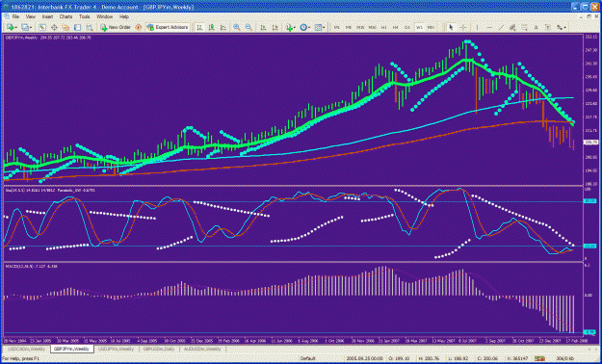The width and height of the screenshot is (602, 364).
Task: Select the Equidistant Channel tool
Action: (x=512, y=27)
